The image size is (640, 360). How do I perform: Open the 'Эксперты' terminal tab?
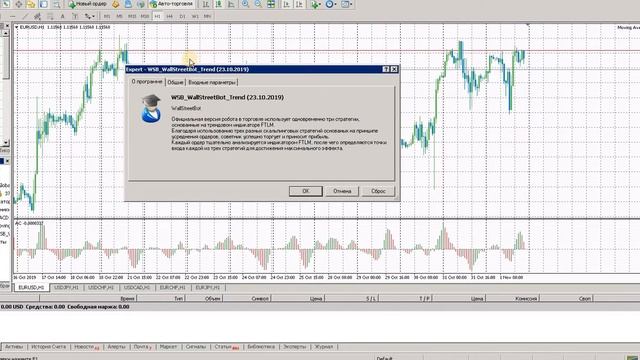click(x=294, y=347)
